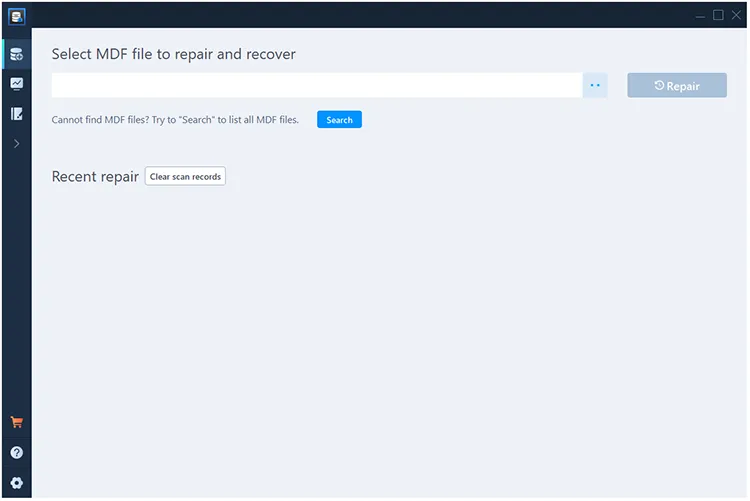Click the 'Recent repair' heading

pos(95,177)
